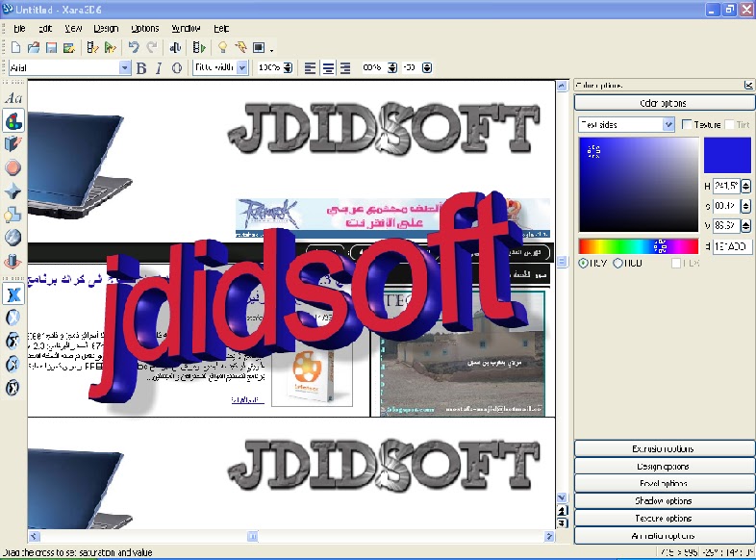Viewport: 756px width, 560px height.
Task: Open the File menu
Action: tap(19, 29)
